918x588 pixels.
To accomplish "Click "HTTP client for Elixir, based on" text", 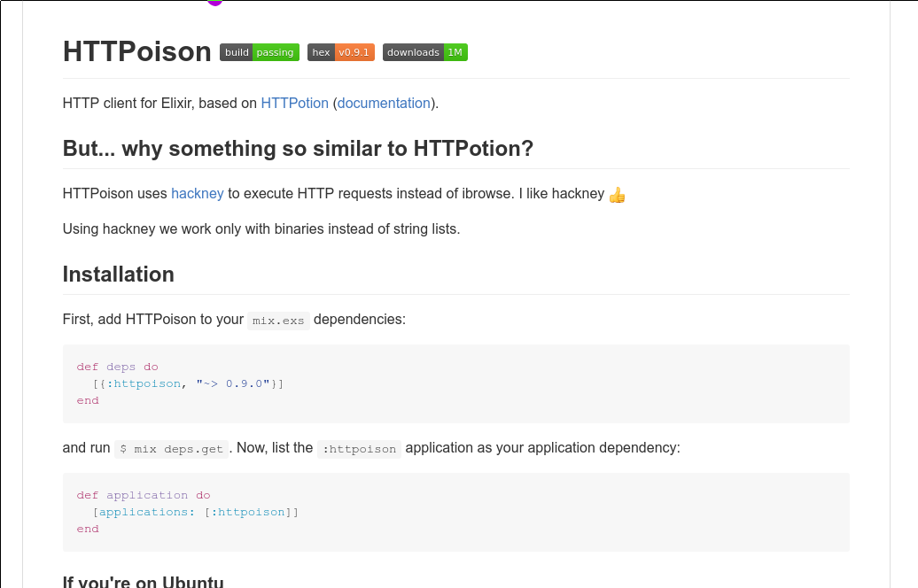I will tap(159, 103).
